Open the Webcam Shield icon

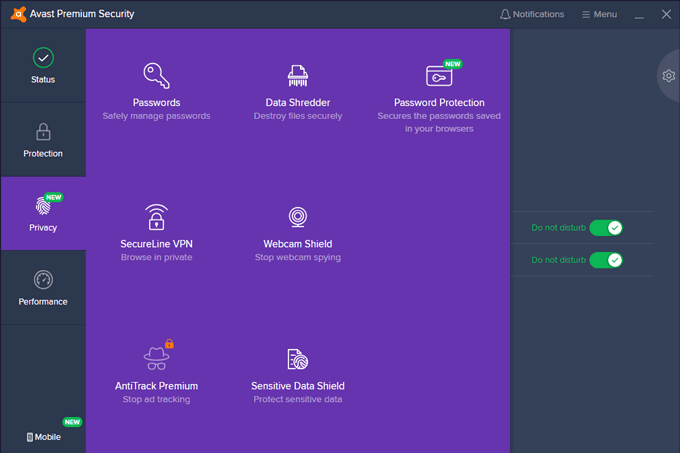tap(298, 217)
